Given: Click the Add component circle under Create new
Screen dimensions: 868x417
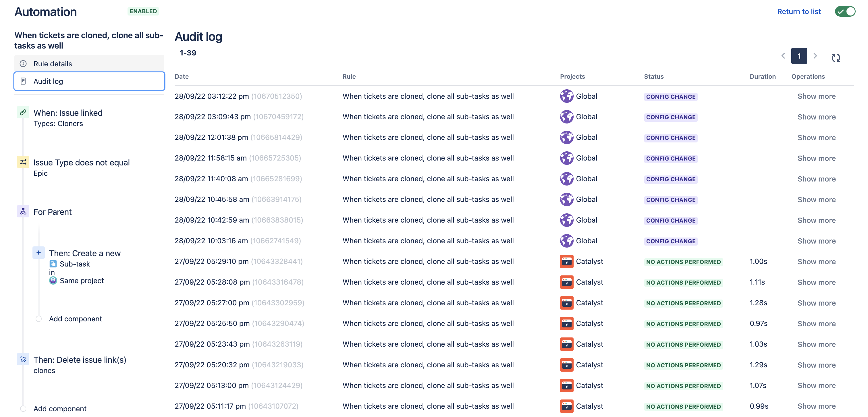Looking at the screenshot, I should pyautogui.click(x=38, y=319).
